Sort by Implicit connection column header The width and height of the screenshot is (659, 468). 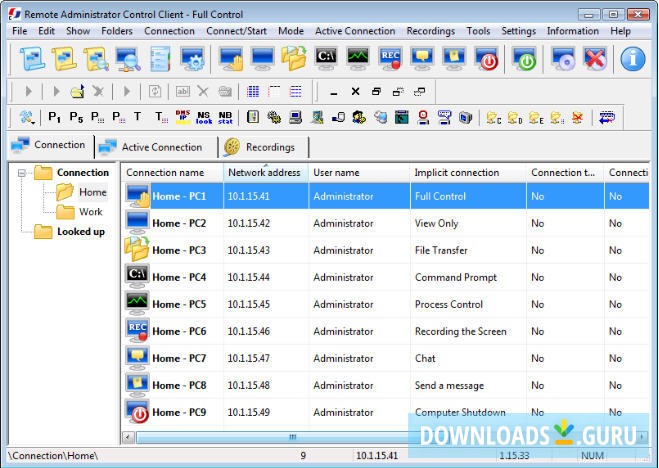pyautogui.click(x=468, y=173)
